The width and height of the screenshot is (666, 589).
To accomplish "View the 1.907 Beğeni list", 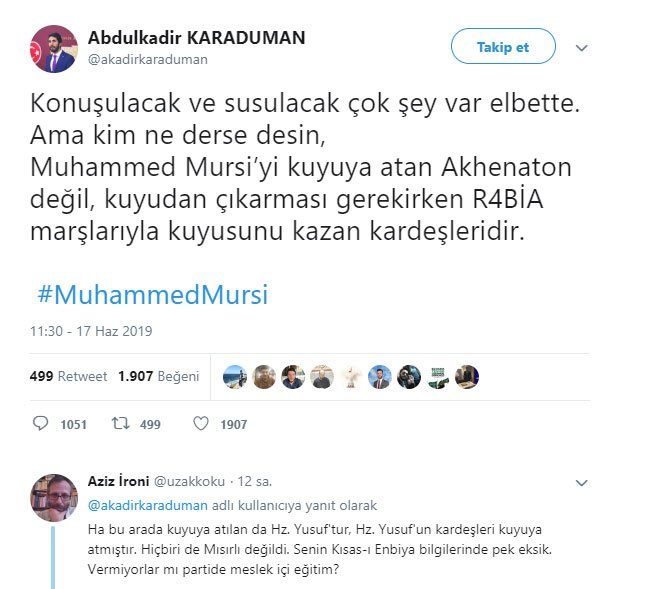I will [x=159, y=376].
